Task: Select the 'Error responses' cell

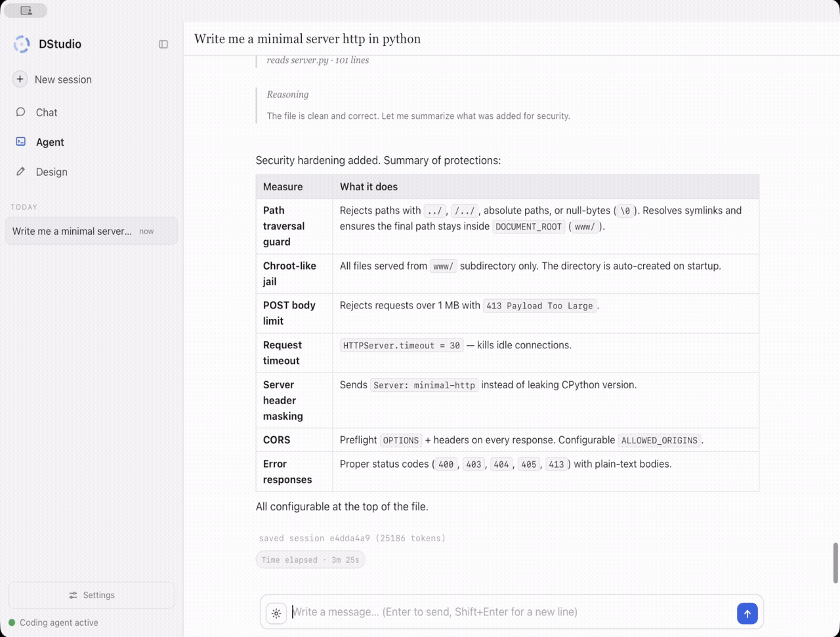Action: [x=294, y=472]
